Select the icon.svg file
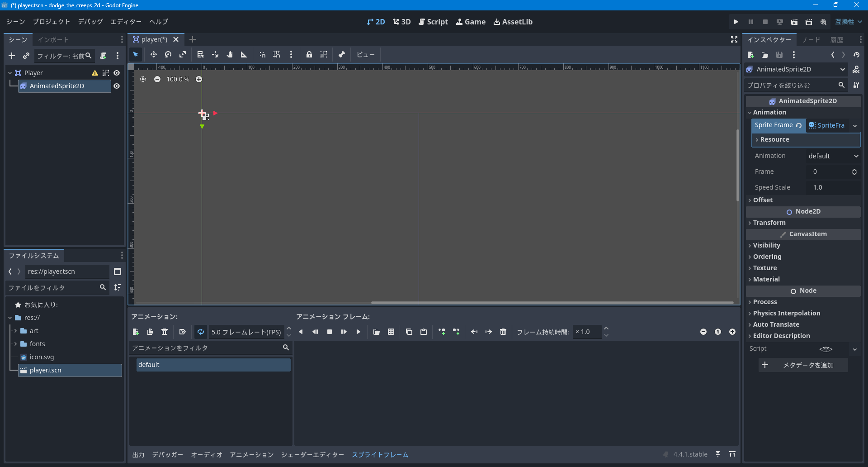868x467 pixels. point(42,357)
